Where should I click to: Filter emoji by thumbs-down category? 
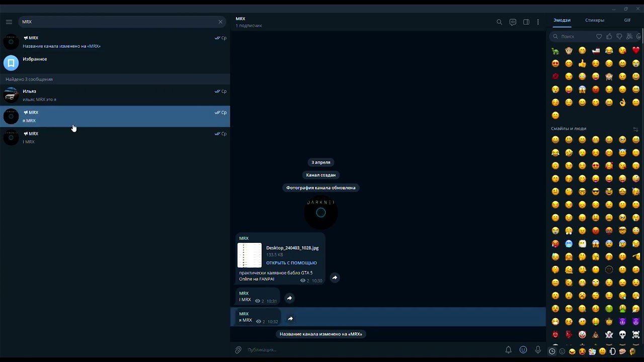[x=619, y=36]
